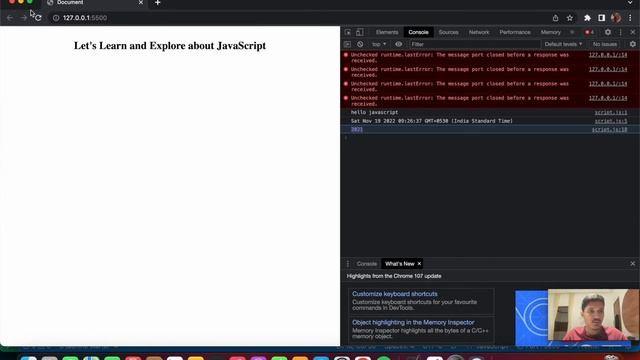Clear the console with the clear icon
This screenshot has height=360, width=640.
tap(360, 44)
